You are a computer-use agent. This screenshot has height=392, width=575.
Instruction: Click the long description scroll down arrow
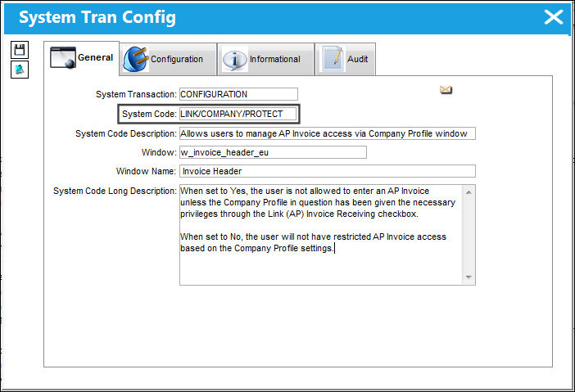tap(469, 277)
